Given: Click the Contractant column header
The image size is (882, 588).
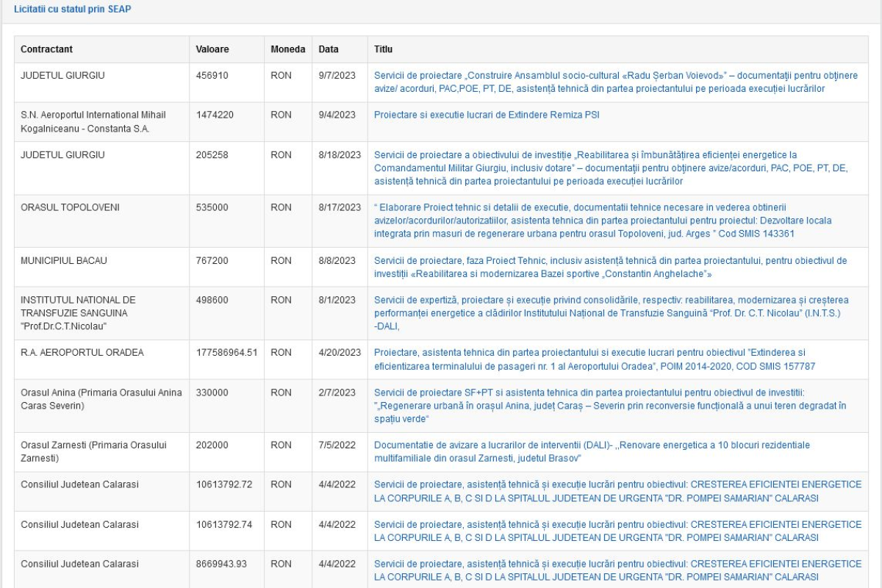Looking at the screenshot, I should (x=46, y=49).
